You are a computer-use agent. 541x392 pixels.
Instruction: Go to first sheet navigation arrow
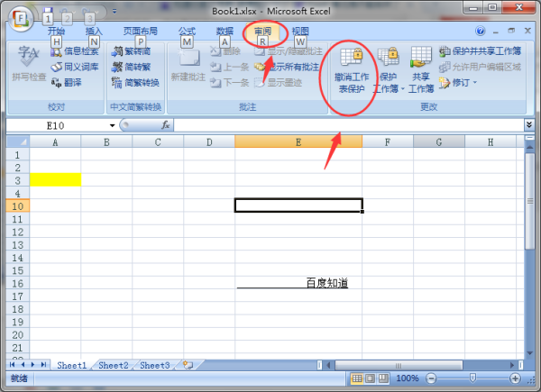click(x=13, y=365)
